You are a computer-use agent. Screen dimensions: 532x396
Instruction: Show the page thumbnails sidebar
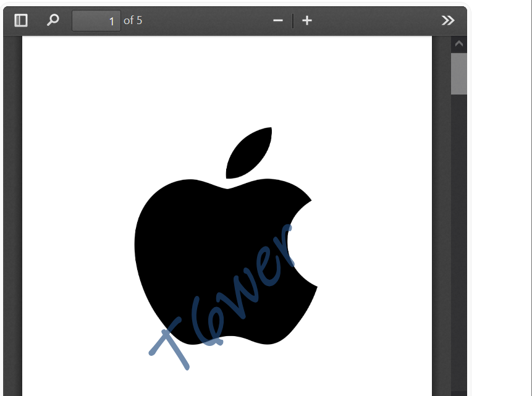click(22, 20)
